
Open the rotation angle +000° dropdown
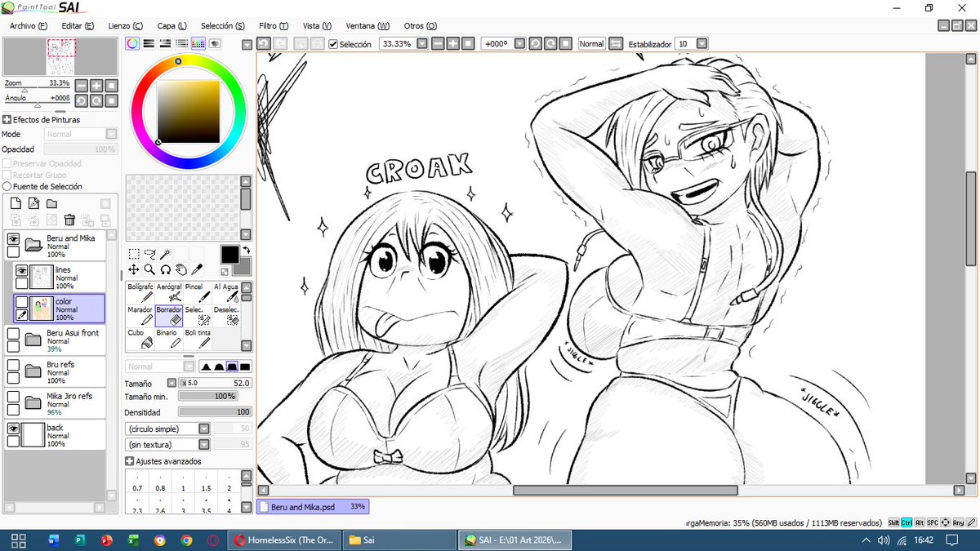click(x=519, y=43)
